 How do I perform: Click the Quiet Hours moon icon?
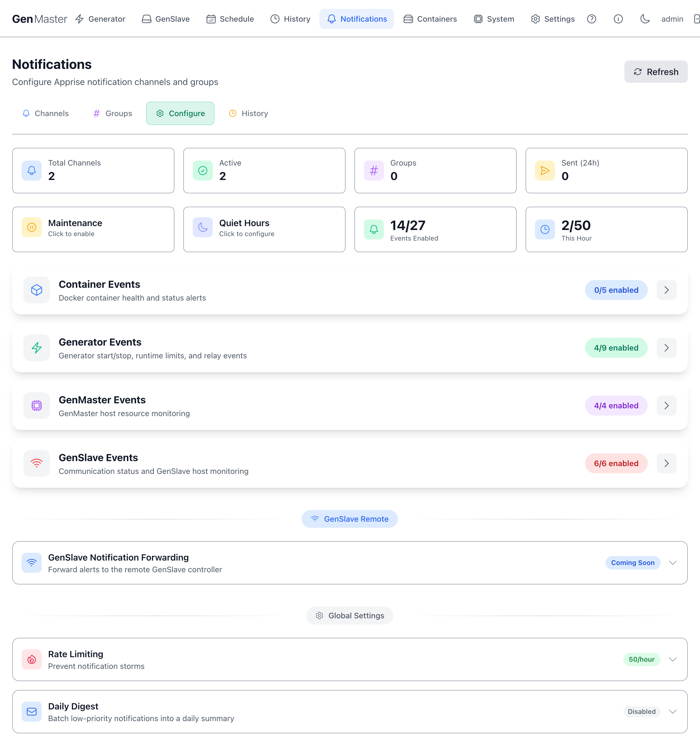click(x=203, y=227)
